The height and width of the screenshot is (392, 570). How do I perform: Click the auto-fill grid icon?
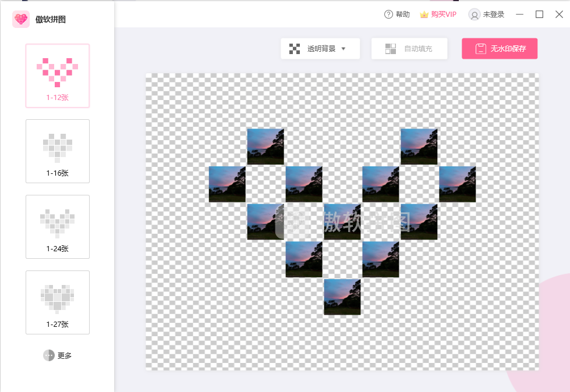[x=391, y=49]
